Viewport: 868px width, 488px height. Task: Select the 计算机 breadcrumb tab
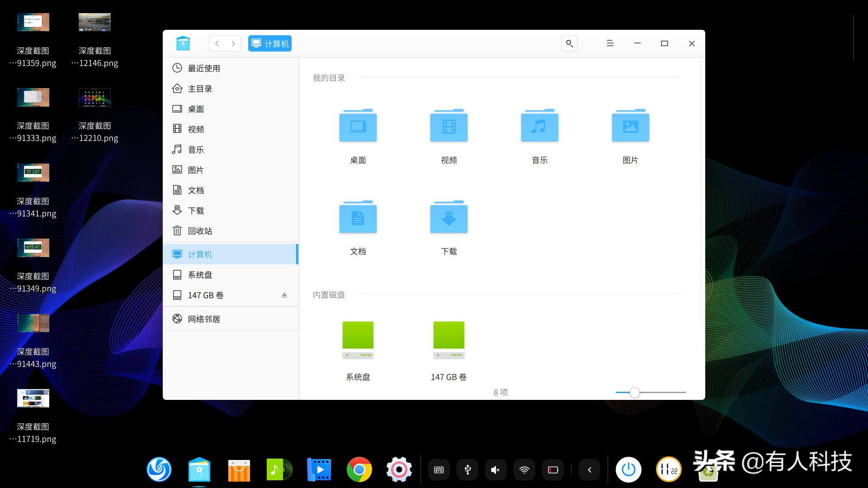click(x=269, y=43)
